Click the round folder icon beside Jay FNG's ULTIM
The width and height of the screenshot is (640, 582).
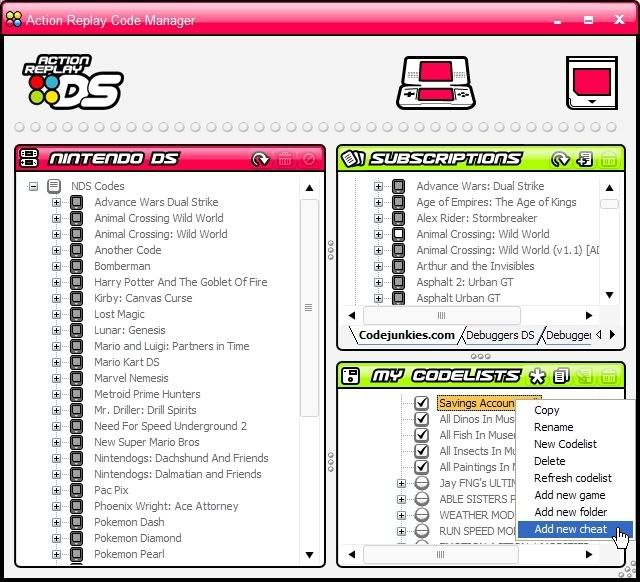(x=422, y=483)
